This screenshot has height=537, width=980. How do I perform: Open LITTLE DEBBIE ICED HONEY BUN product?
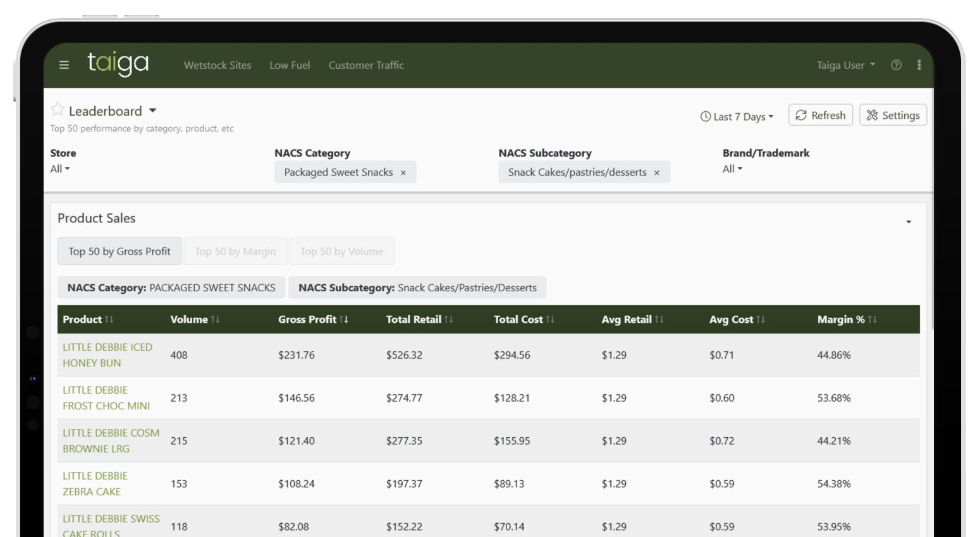[x=107, y=355]
